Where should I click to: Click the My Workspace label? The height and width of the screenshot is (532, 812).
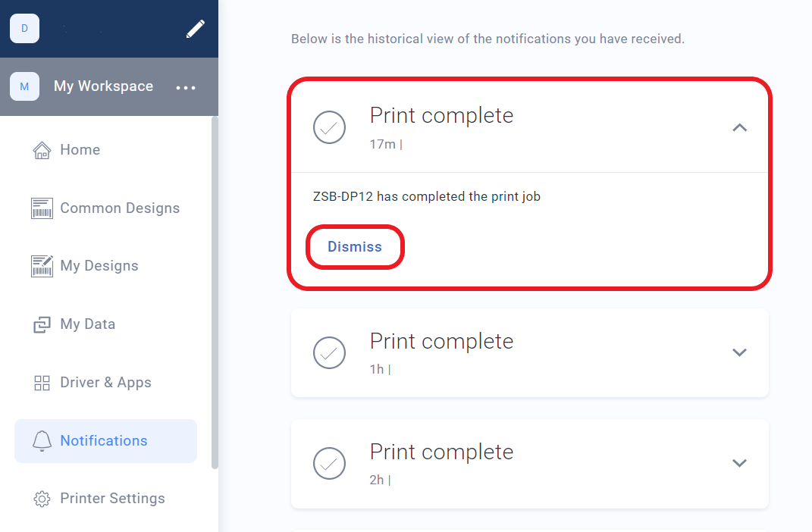tap(103, 86)
